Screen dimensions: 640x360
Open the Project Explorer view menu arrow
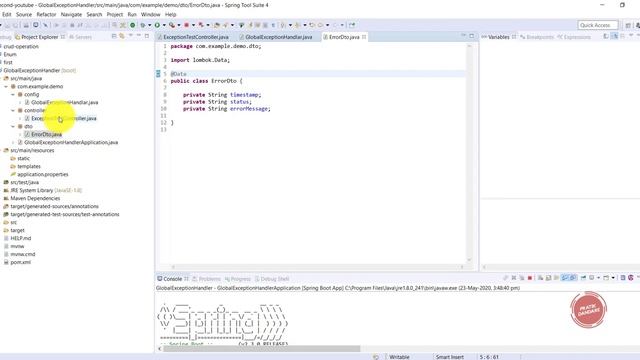(131, 36)
